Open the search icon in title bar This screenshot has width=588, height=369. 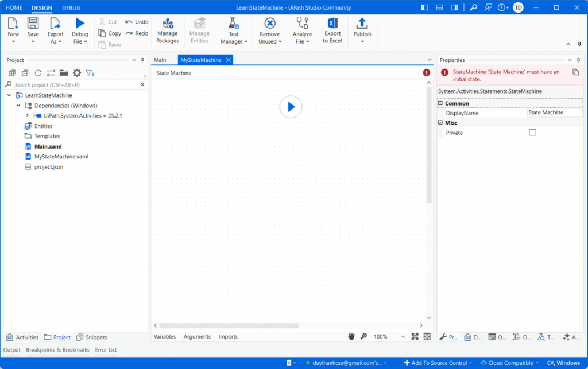473,7
